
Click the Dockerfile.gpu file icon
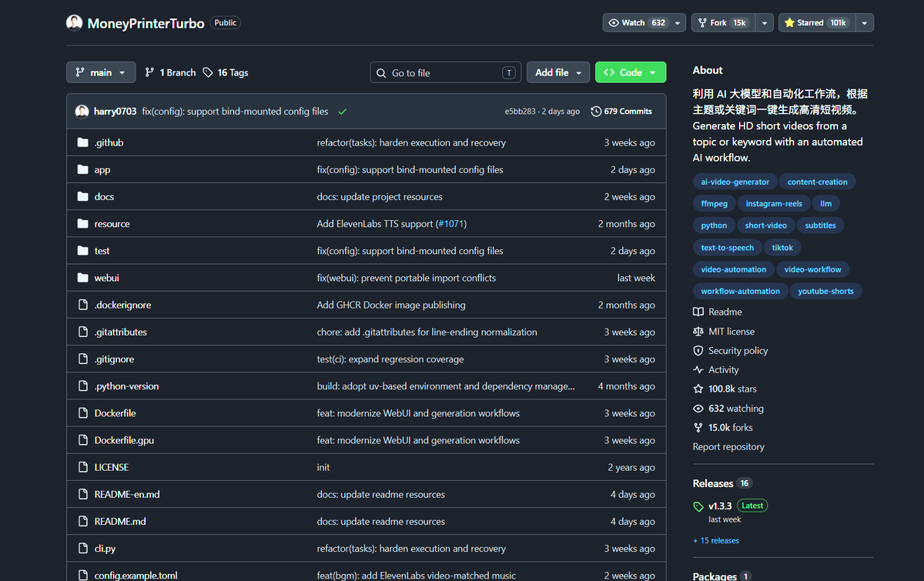point(83,440)
